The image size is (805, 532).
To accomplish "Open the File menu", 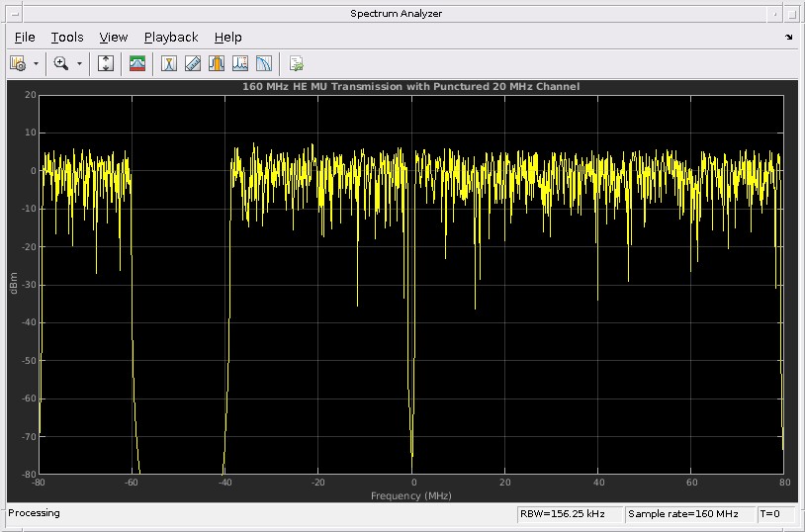I will (25, 38).
